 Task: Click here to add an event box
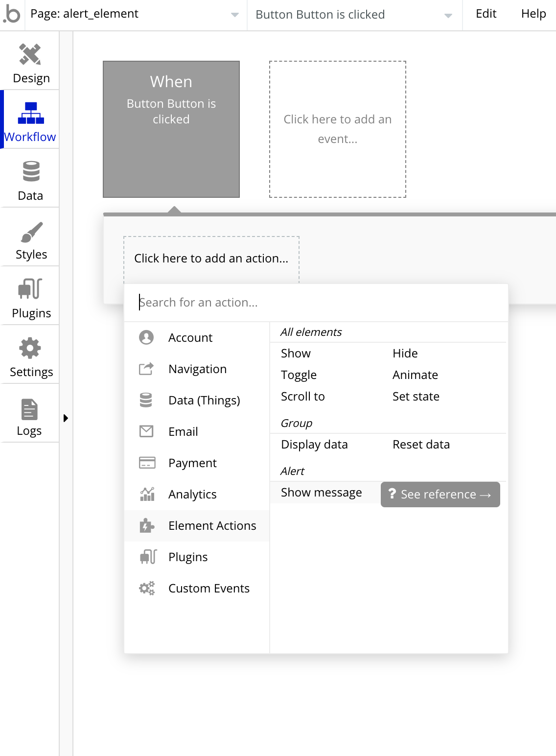tap(337, 129)
